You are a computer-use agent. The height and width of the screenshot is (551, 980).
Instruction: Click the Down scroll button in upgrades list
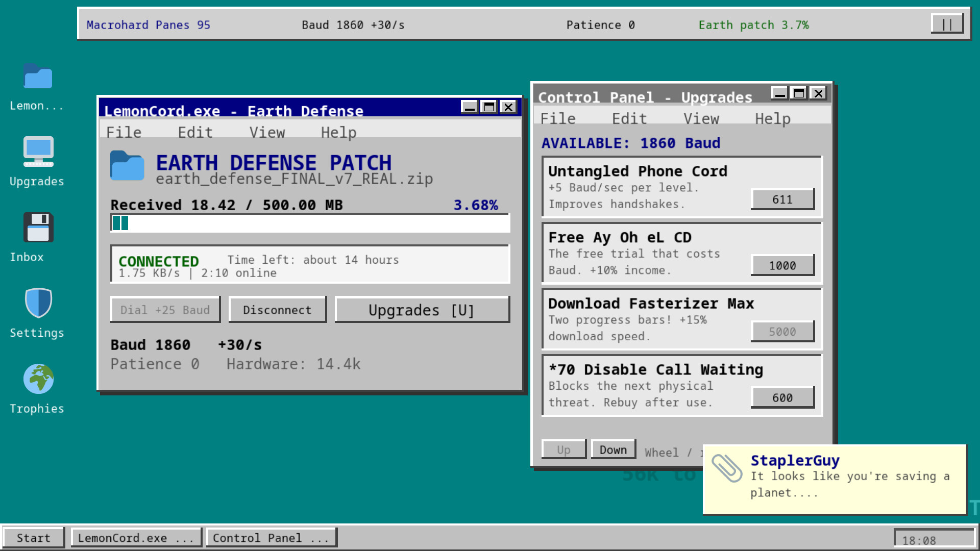[x=614, y=449]
